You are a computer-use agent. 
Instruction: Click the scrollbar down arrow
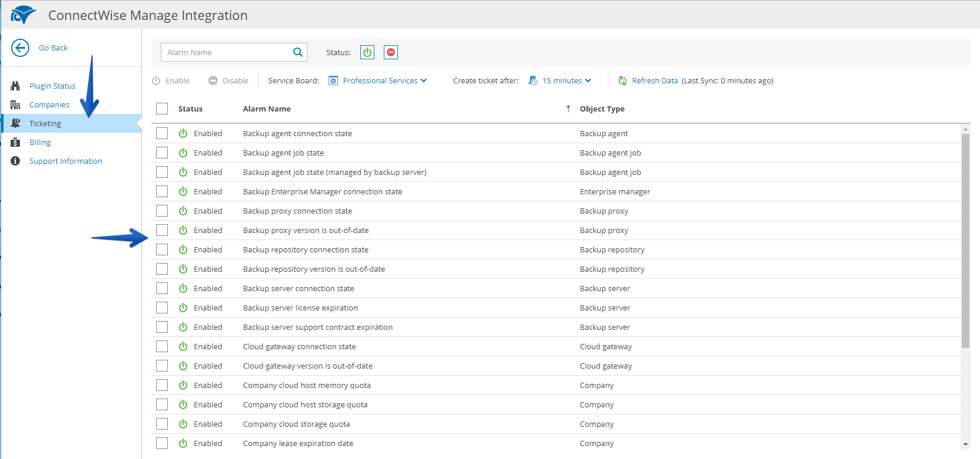click(x=965, y=444)
